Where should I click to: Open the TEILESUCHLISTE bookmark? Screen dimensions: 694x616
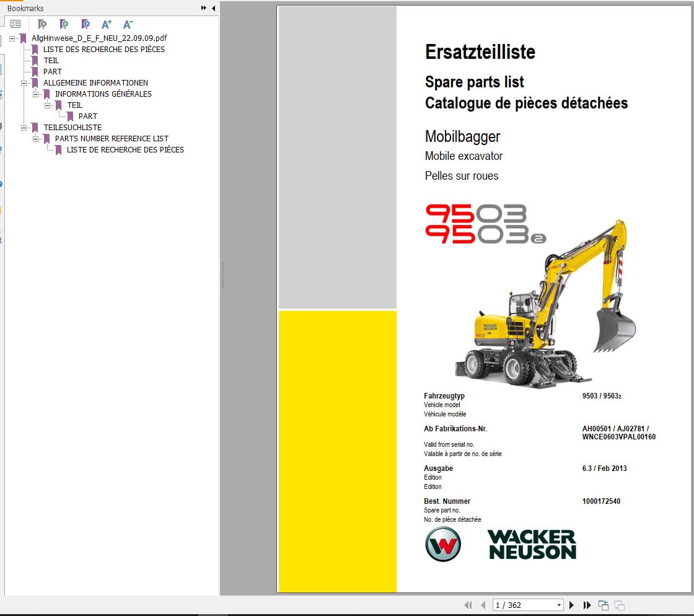pos(72,128)
